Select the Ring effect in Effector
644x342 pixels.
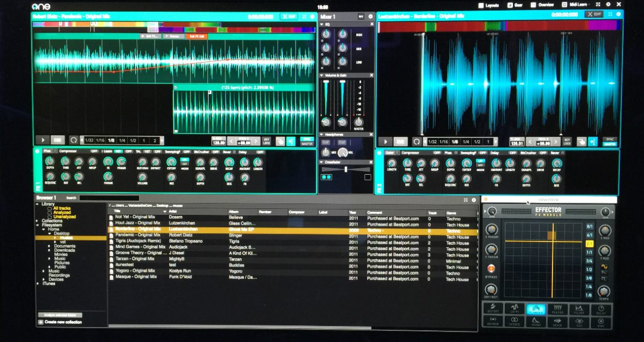click(602, 322)
